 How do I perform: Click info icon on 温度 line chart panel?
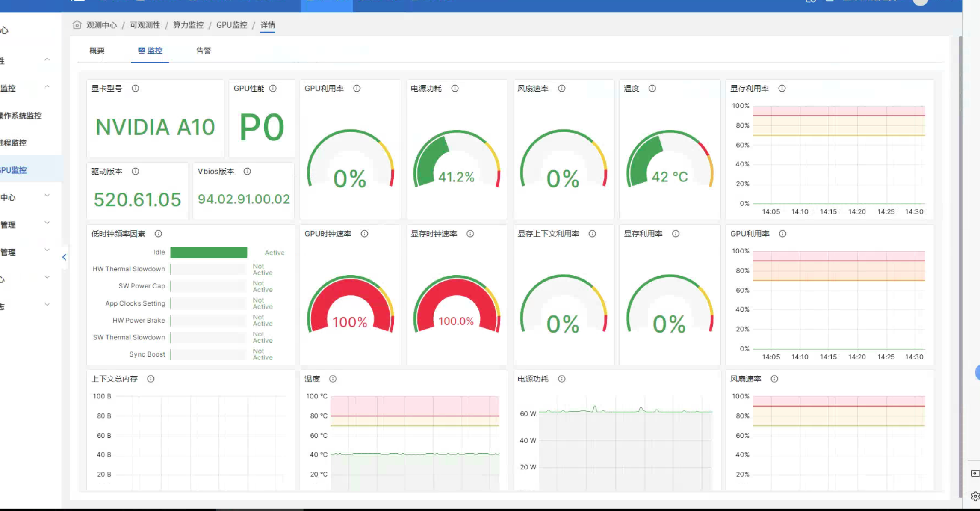click(333, 379)
